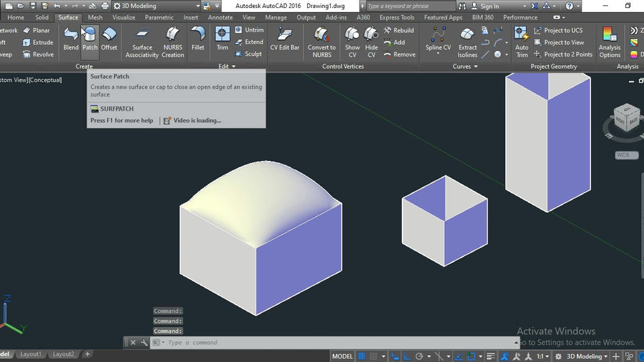Open the Visualize ribbon tab

[x=123, y=17]
